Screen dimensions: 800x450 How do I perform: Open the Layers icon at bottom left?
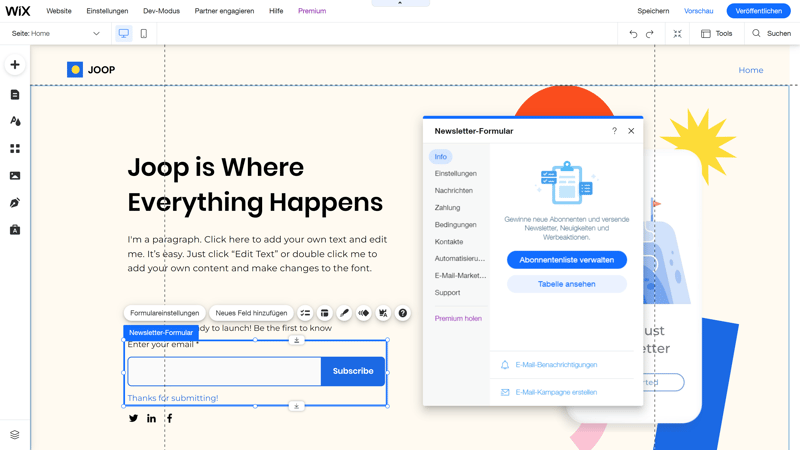(15, 434)
